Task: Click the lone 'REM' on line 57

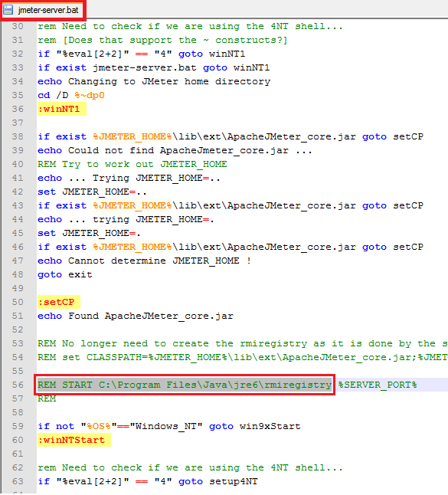Action: pyautogui.click(x=47, y=398)
